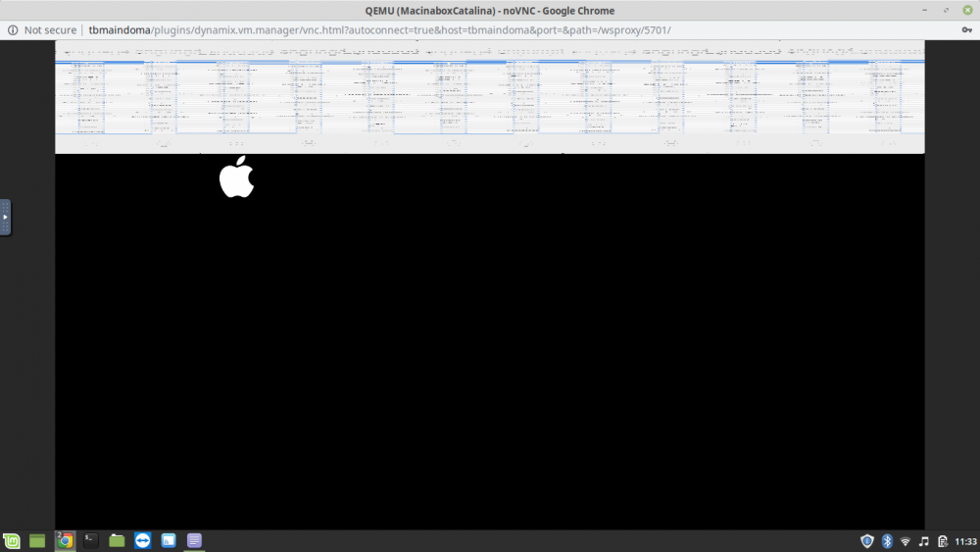
Task: Open the clock showing 11:33
Action: 965,541
